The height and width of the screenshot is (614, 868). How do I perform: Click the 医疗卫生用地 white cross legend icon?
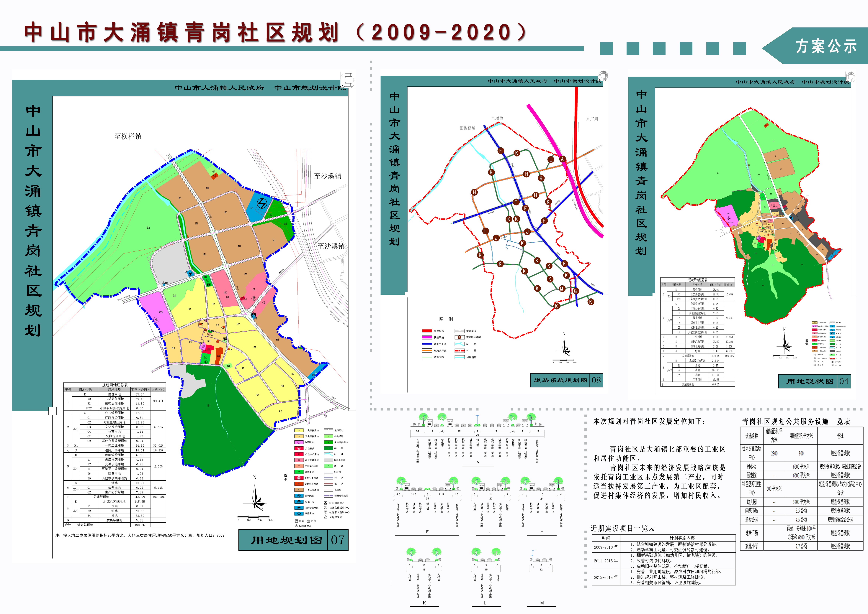(x=299, y=478)
